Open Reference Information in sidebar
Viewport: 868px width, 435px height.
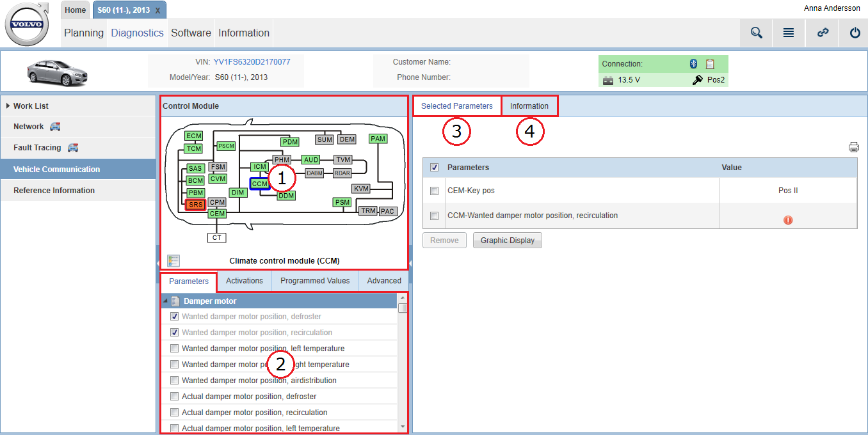pyautogui.click(x=78, y=191)
